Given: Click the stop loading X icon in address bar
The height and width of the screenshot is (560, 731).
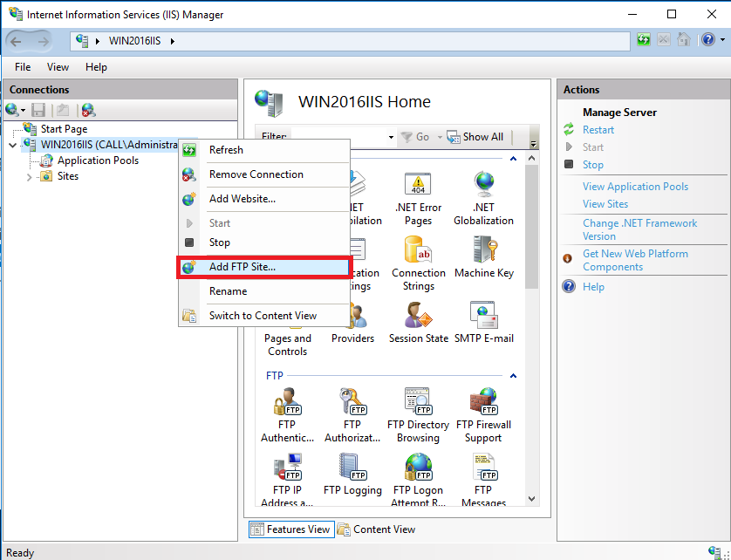Looking at the screenshot, I should (664, 39).
